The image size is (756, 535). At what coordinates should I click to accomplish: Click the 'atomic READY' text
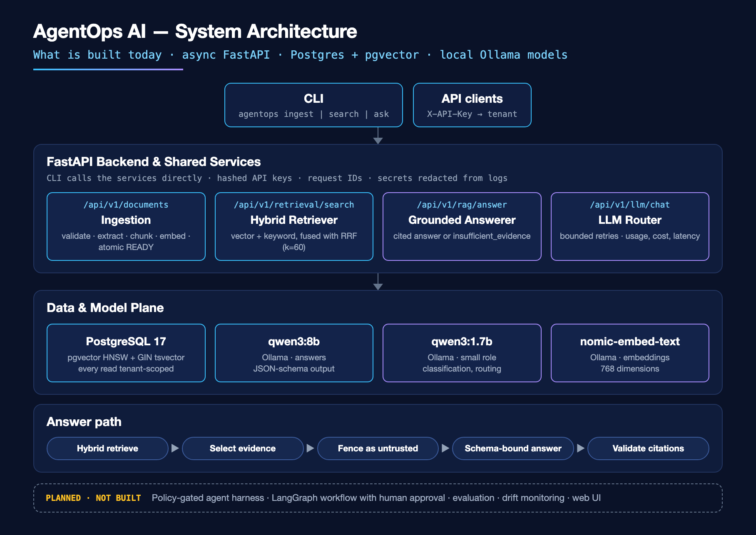(x=126, y=247)
